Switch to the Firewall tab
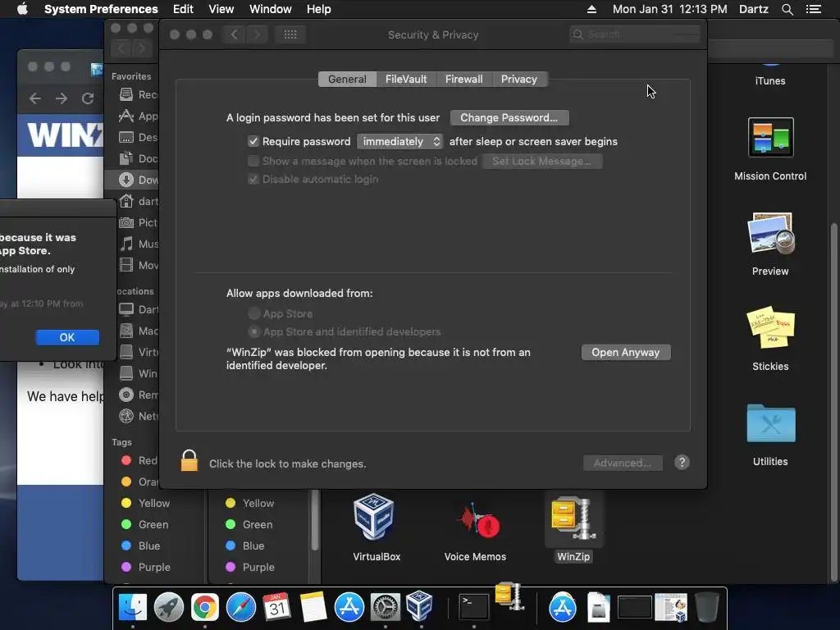 click(x=464, y=80)
